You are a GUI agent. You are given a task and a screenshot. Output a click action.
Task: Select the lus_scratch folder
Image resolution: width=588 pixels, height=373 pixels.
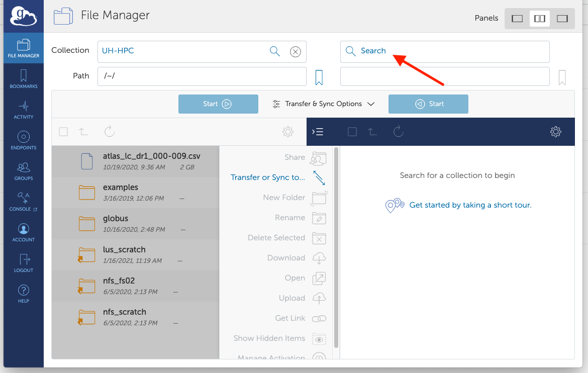135,255
